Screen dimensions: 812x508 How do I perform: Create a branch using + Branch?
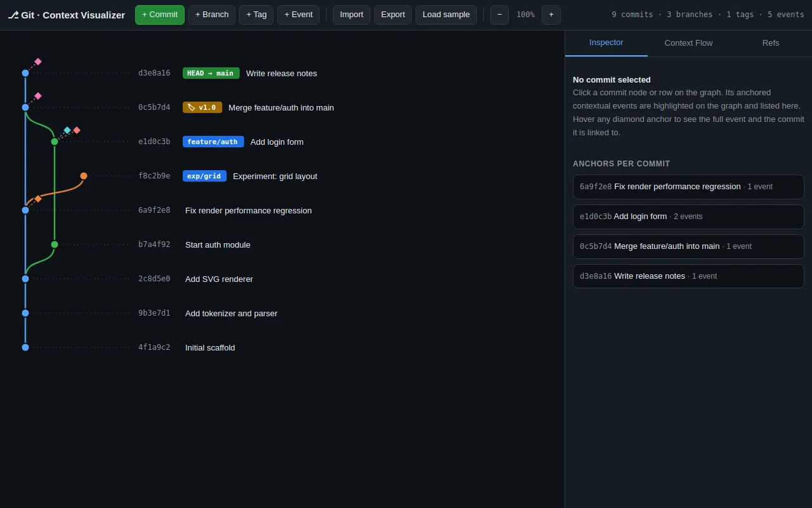(212, 15)
